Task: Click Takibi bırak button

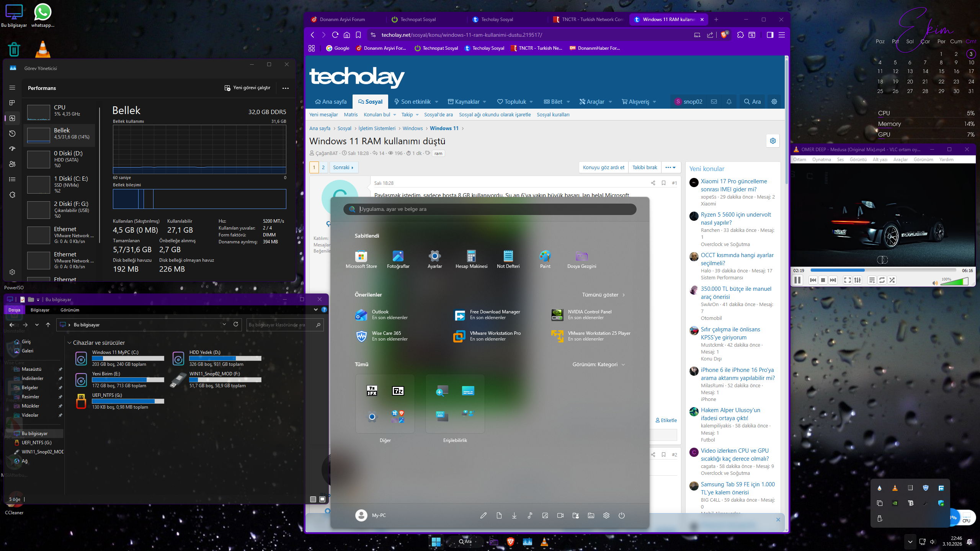Action: click(645, 167)
